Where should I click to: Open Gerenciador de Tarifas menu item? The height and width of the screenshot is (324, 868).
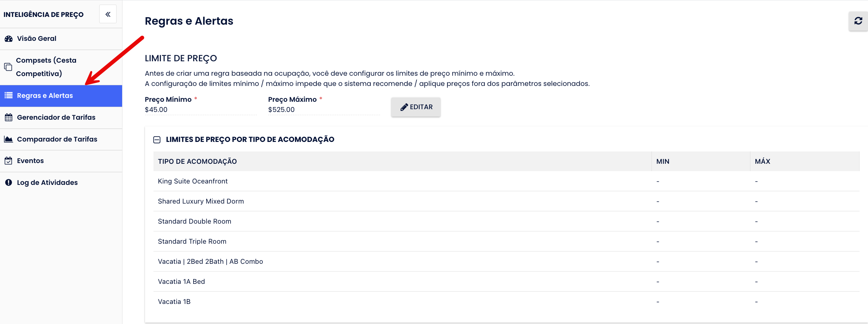coord(56,117)
